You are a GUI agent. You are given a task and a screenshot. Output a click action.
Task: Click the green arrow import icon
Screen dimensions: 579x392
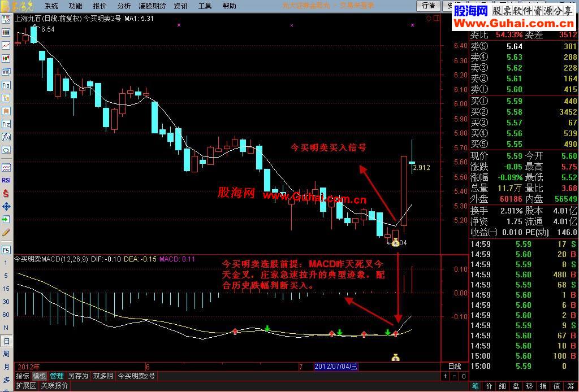point(6,219)
